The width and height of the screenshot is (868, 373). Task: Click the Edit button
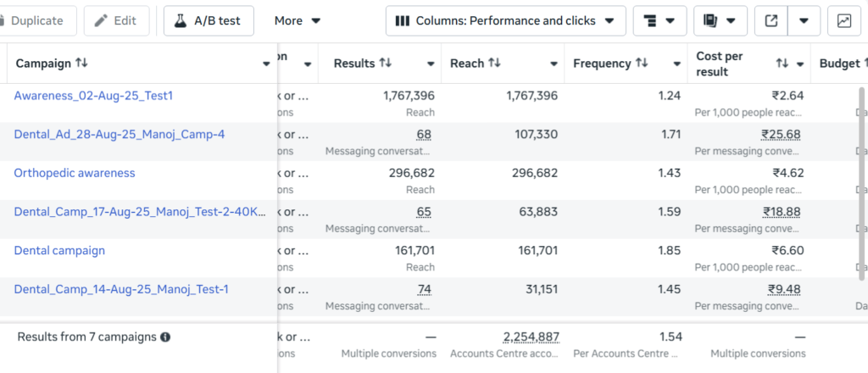116,20
